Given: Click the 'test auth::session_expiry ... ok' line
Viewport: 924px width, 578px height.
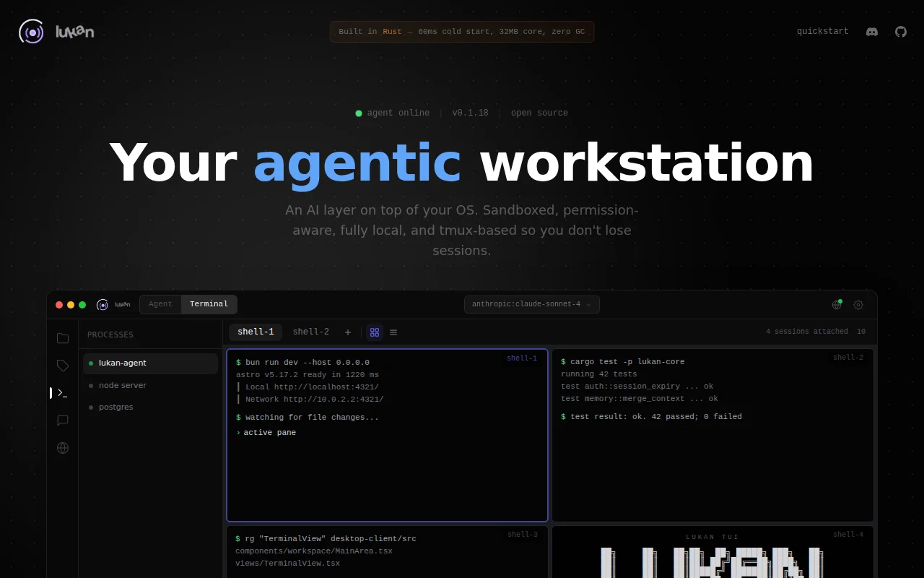Looking at the screenshot, I should [x=637, y=387].
